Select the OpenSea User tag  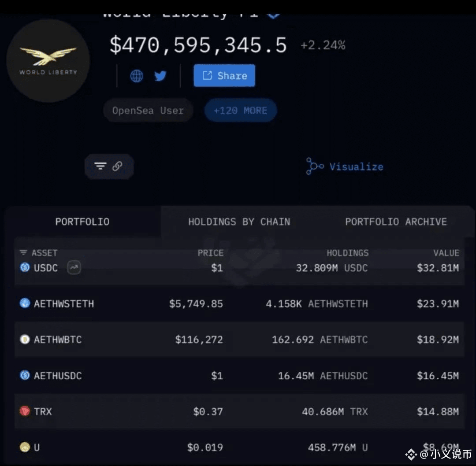click(x=148, y=111)
